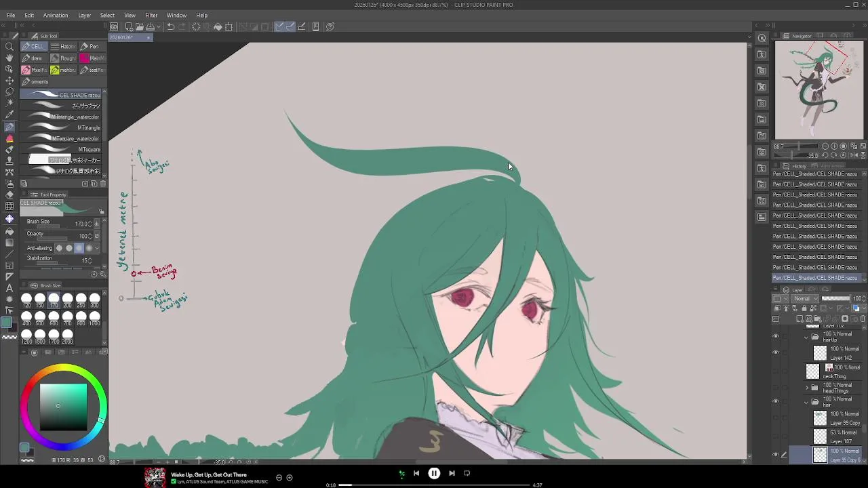Click the main drawing color swatch

tap(6, 323)
